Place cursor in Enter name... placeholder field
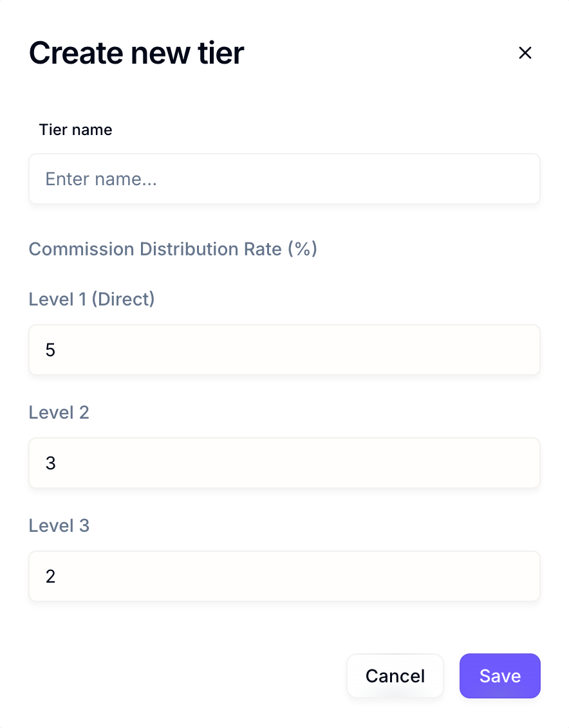 [284, 179]
